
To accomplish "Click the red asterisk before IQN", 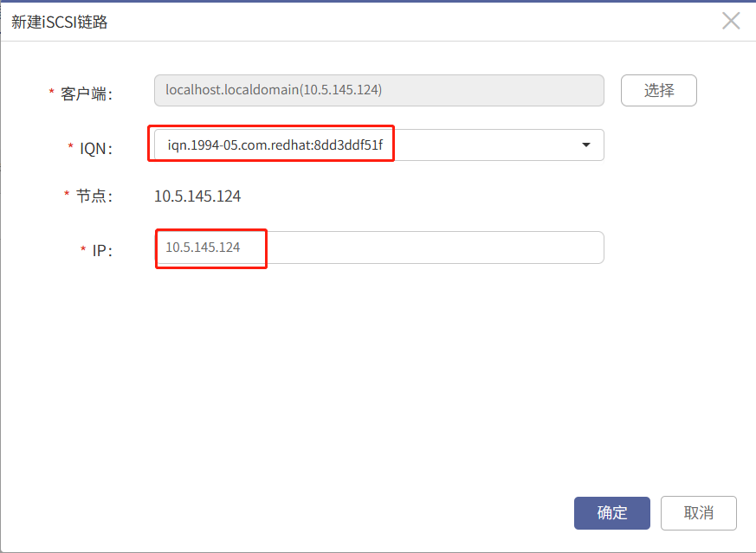I will pos(70,145).
